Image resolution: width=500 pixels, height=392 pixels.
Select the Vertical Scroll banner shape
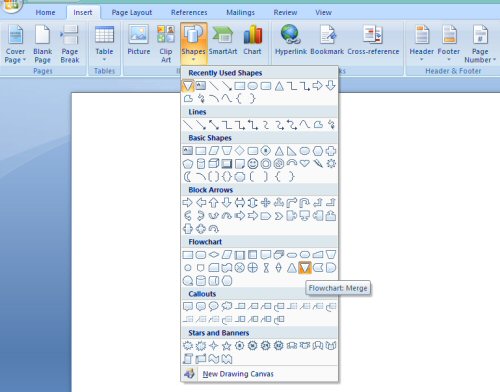tap(188, 359)
